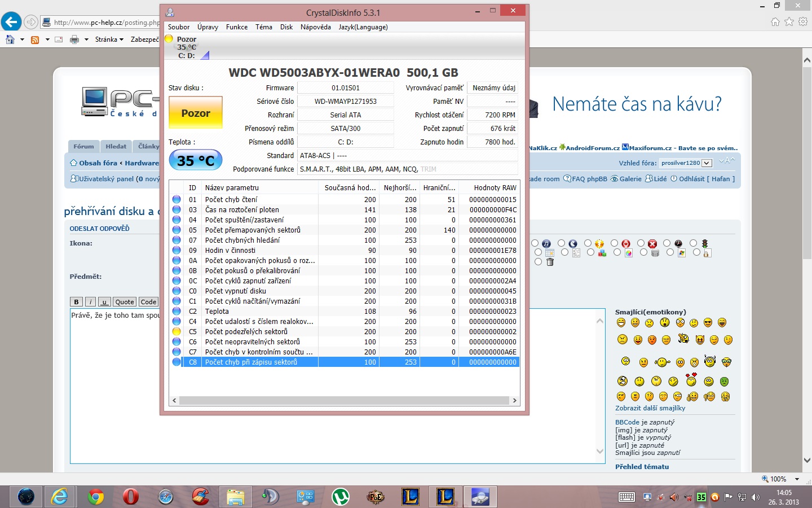The image size is (812, 508).
Task: Click the Firmware value 01.01S01
Action: tap(346, 87)
